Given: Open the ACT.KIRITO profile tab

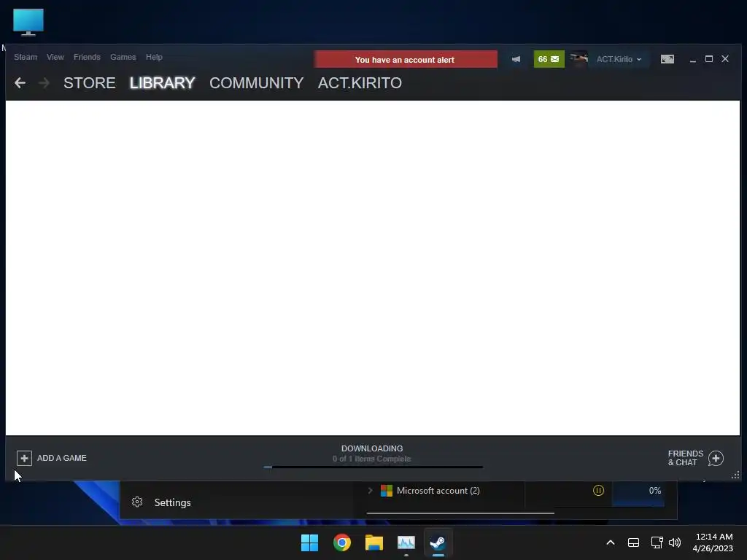Looking at the screenshot, I should (360, 83).
